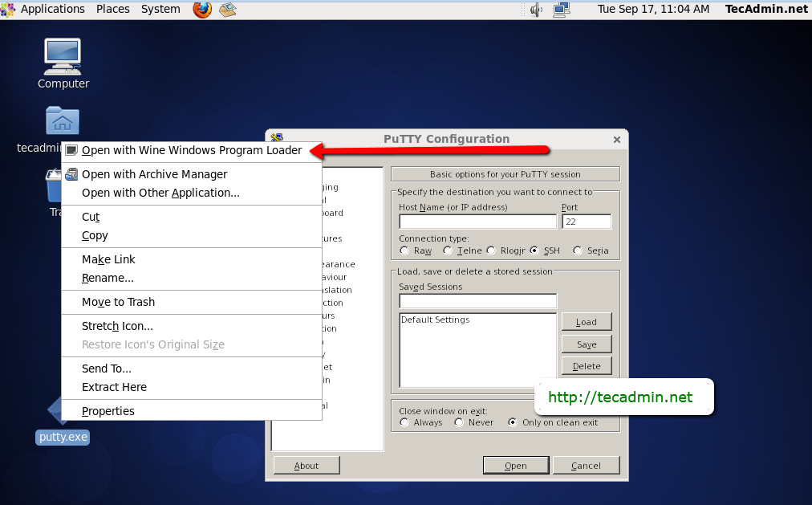Choose Move to Trash
Viewport: 812px width, 505px height.
[x=192, y=302]
